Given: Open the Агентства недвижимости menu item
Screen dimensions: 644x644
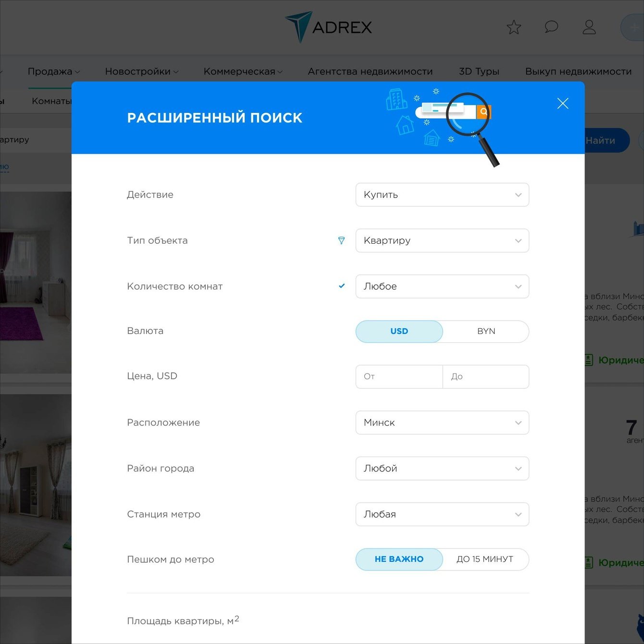Looking at the screenshot, I should click(370, 72).
